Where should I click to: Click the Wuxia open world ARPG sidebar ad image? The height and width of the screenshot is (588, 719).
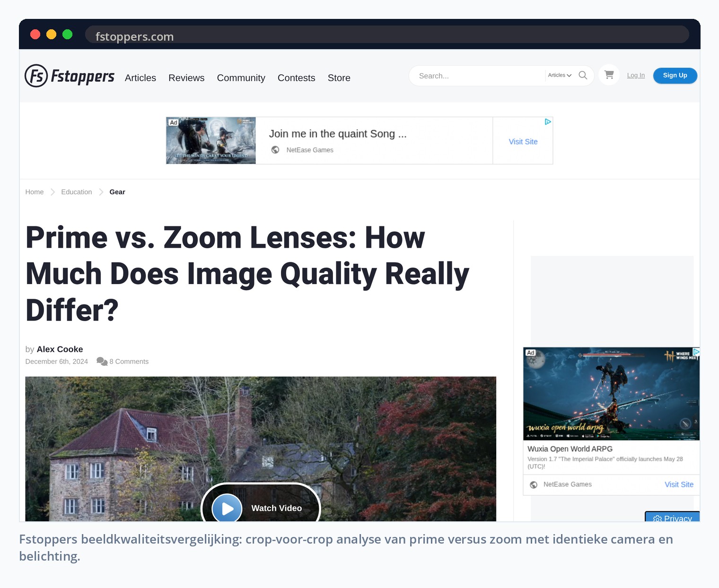(x=611, y=394)
